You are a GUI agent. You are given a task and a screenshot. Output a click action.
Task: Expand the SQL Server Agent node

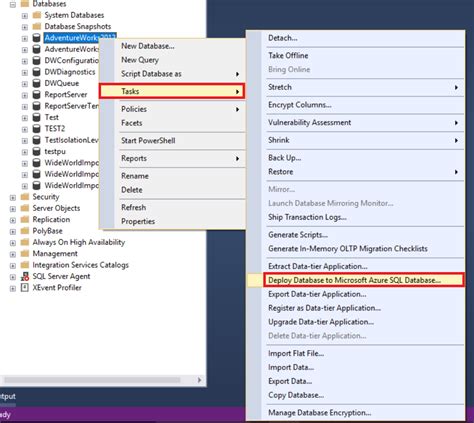[13, 277]
